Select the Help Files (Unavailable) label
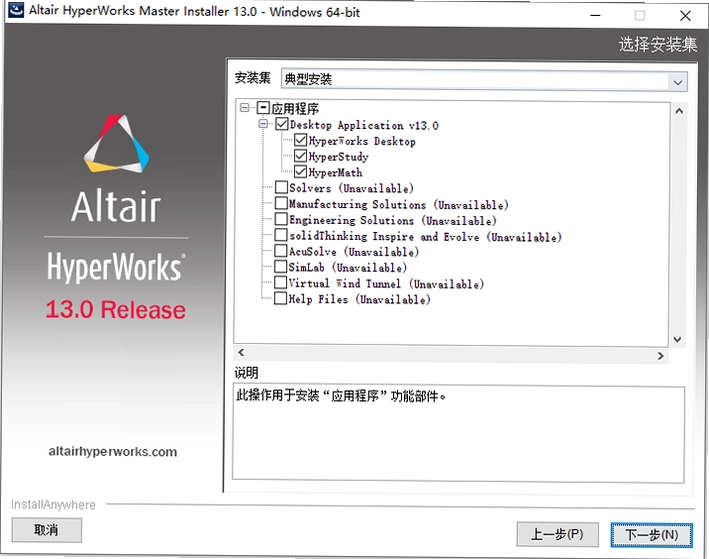The image size is (709, 559). (x=359, y=299)
